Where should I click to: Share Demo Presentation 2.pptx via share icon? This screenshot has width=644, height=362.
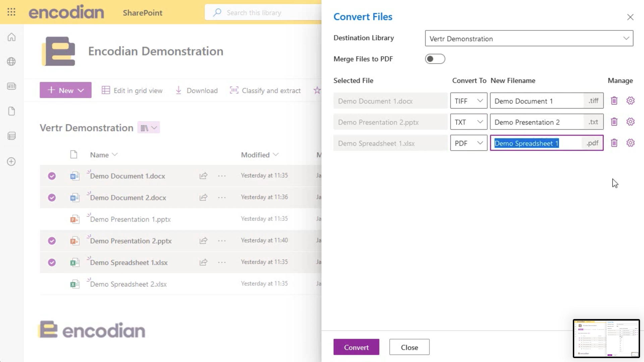(x=204, y=241)
